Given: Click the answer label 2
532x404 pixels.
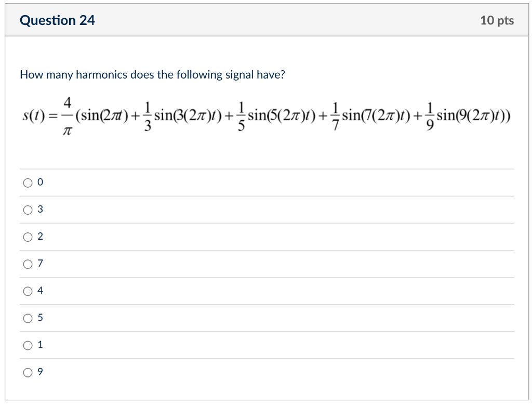Looking at the screenshot, I should (x=40, y=236).
